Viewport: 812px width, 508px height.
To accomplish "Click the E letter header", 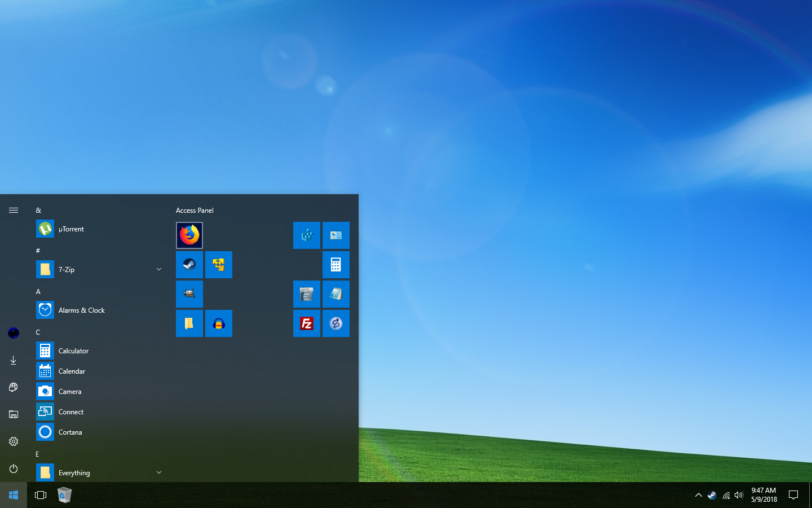I will pos(37,454).
